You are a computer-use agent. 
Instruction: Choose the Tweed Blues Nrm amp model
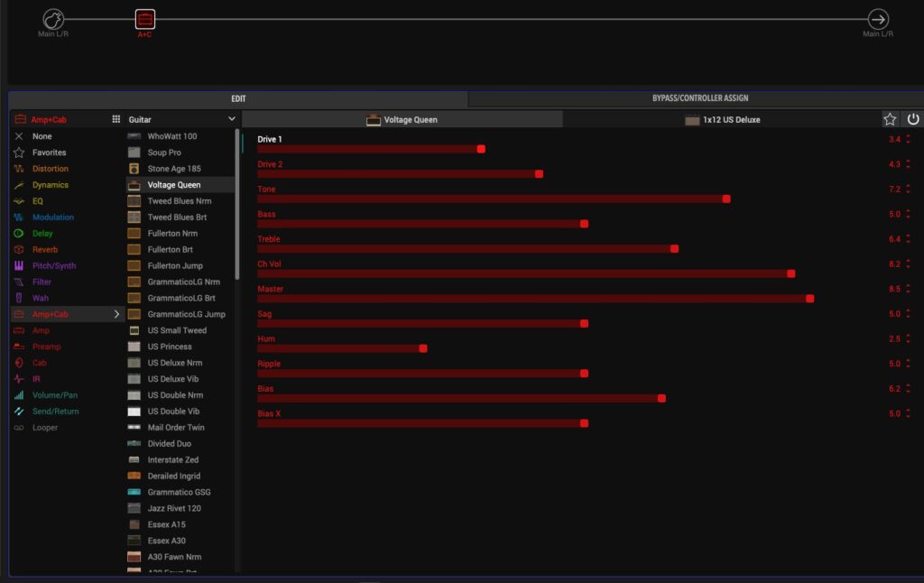pyautogui.click(x=178, y=201)
